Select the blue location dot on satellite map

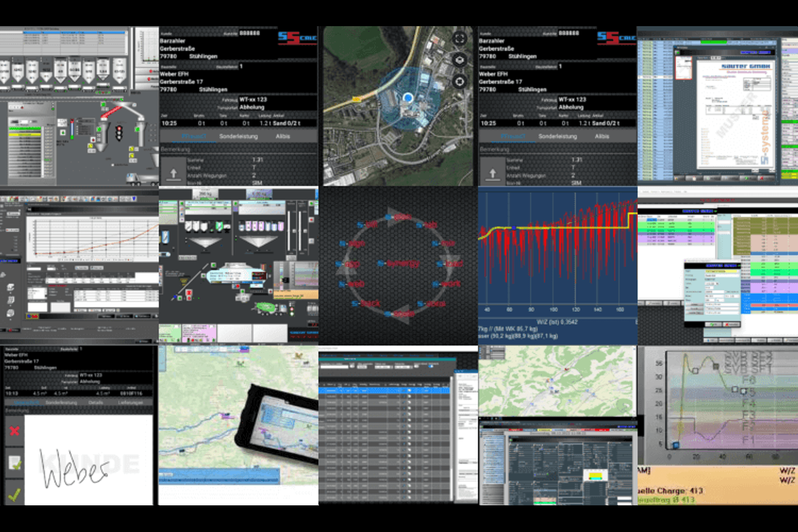point(408,98)
